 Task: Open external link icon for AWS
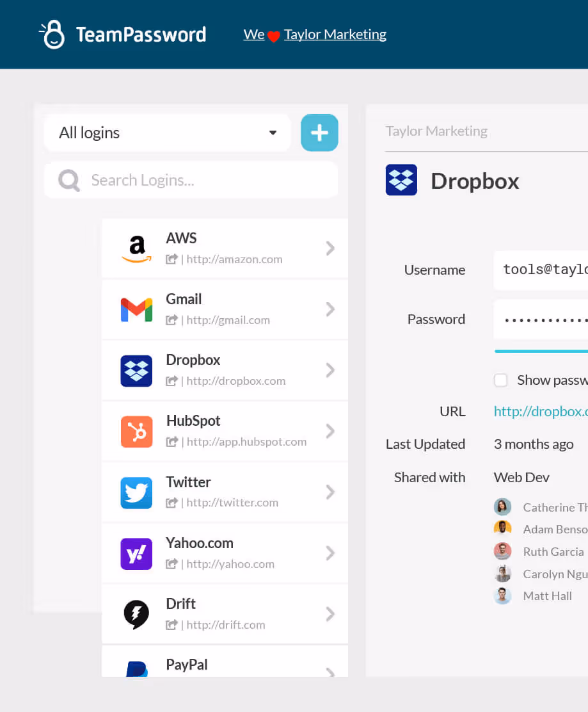click(171, 259)
